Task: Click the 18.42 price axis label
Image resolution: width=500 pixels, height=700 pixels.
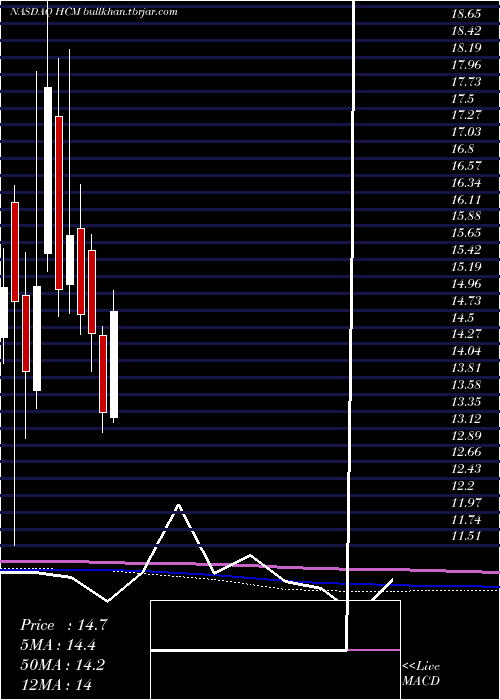Action: pyautogui.click(x=466, y=31)
